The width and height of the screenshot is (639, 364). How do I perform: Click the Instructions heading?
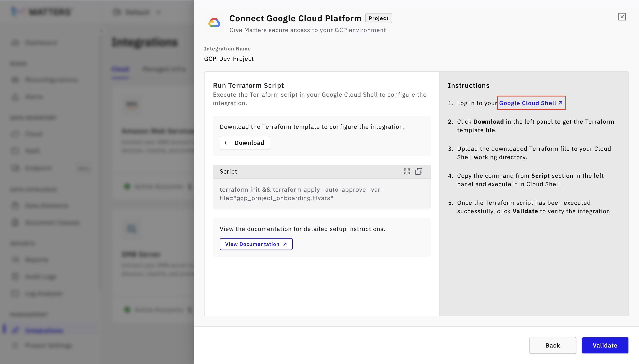(469, 86)
